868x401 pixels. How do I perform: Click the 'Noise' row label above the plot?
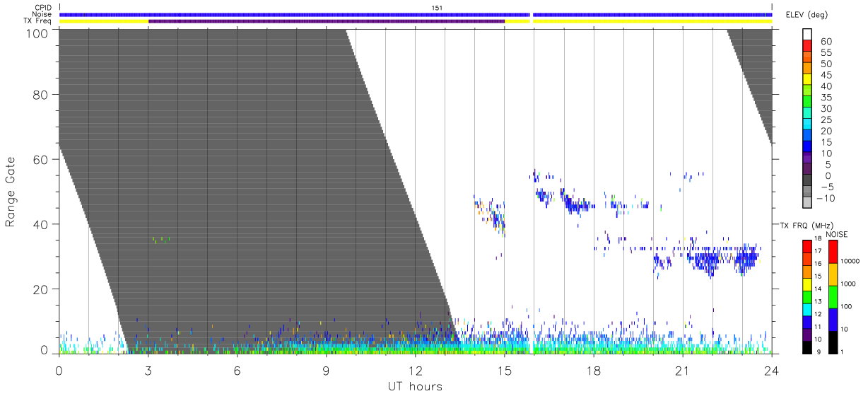coord(42,14)
